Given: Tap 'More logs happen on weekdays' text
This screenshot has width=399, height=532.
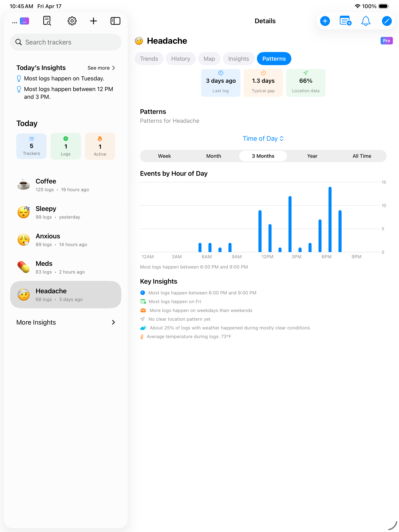Looking at the screenshot, I should (x=201, y=310).
